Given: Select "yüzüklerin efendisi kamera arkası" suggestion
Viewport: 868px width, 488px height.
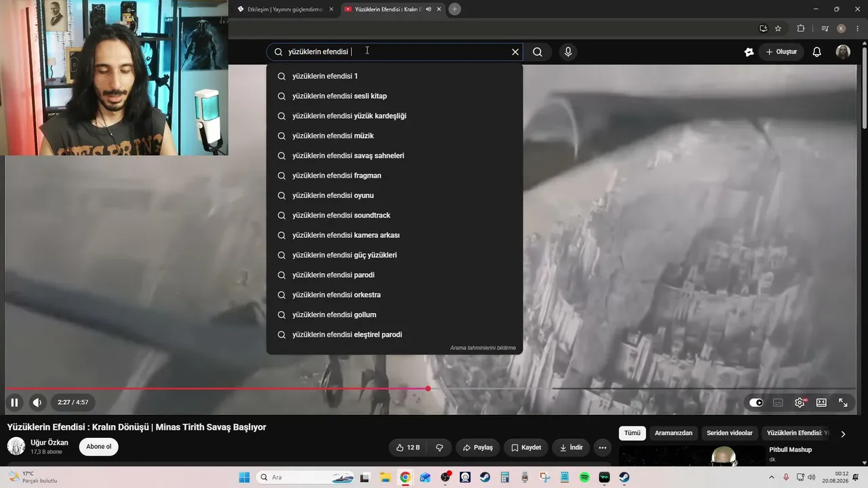Looking at the screenshot, I should (395, 235).
